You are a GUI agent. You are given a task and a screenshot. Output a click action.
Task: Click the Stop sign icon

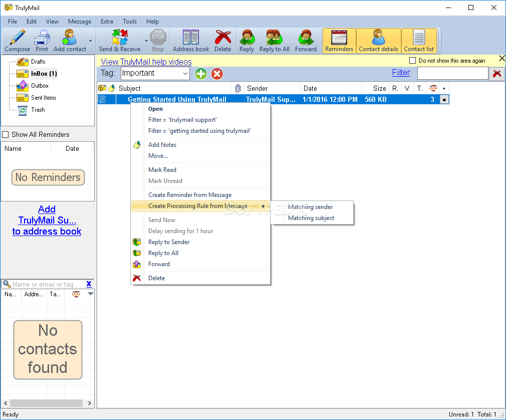click(x=158, y=37)
